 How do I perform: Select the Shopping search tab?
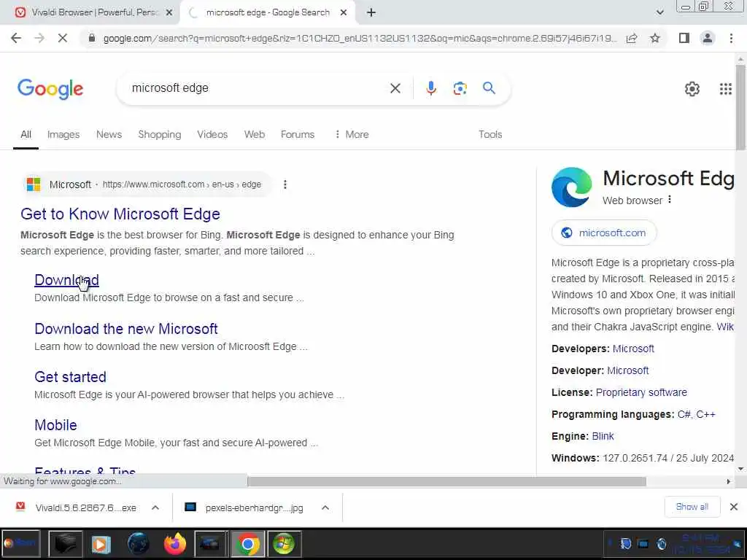pos(160,134)
